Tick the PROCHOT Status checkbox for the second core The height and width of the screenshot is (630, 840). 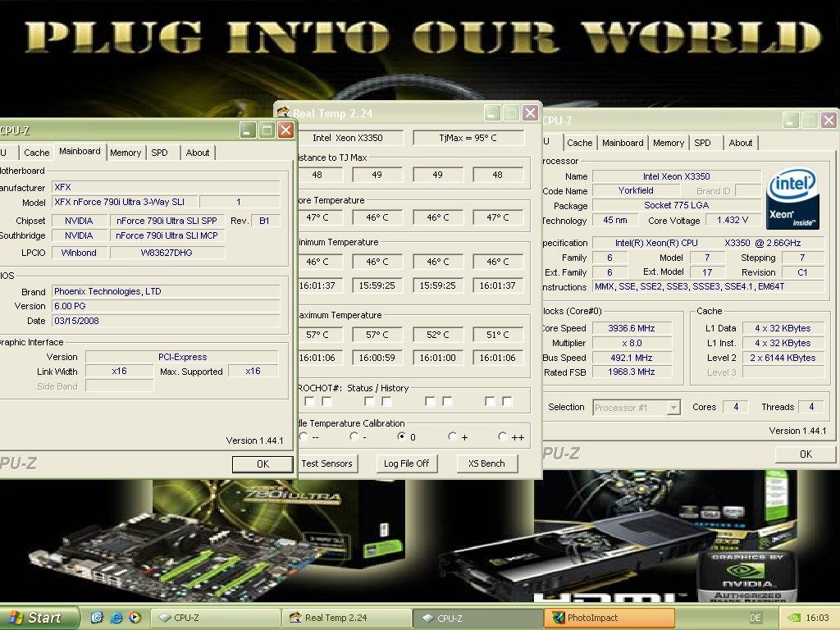coord(369,400)
